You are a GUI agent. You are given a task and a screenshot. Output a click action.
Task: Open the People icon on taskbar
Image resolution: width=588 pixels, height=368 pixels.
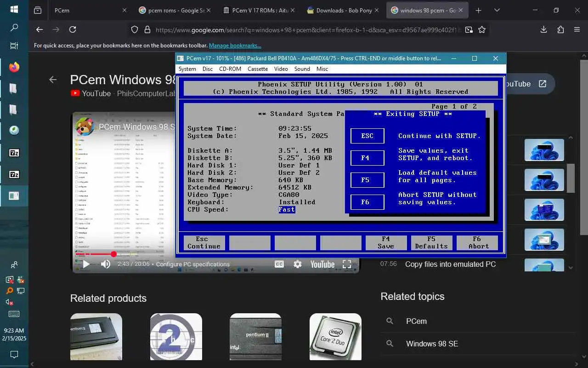coord(14,265)
